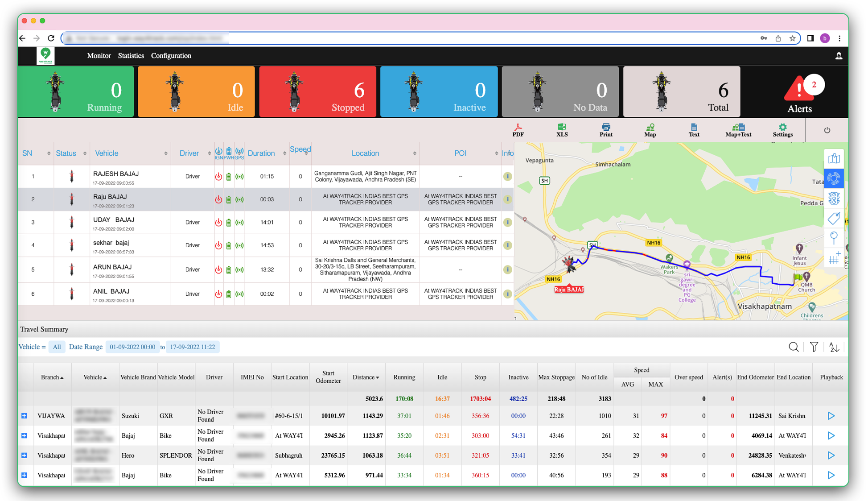Image resolution: width=868 pixels, height=501 pixels.
Task: Edit the start date 01-09-2022 00:00
Action: [x=132, y=347]
